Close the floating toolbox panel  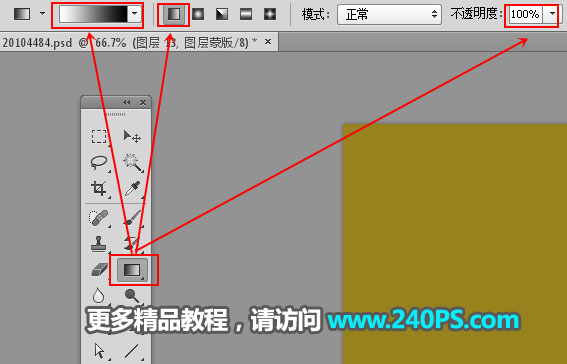point(143,103)
